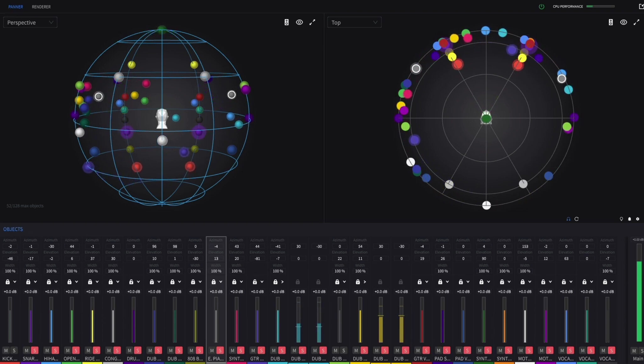644x364 pixels.
Task: Click the speaker layout icon in Perspective view
Action: [286, 22]
